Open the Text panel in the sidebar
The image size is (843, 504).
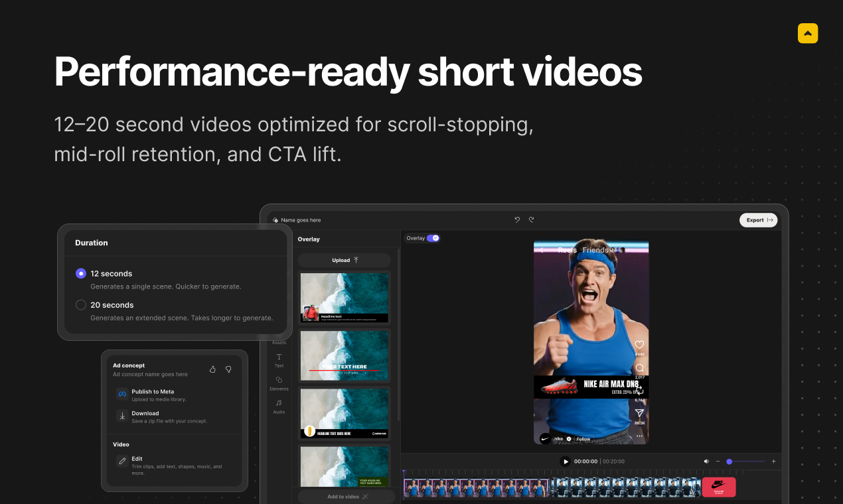tap(279, 361)
